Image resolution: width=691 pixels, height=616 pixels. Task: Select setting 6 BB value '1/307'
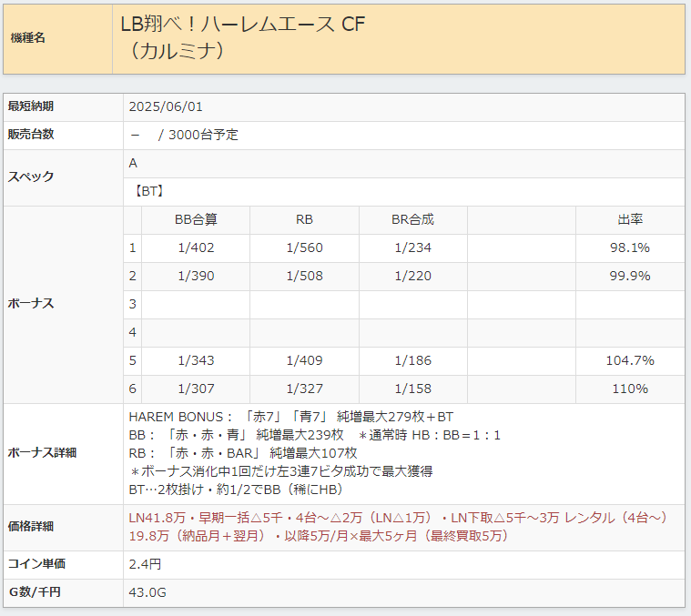pos(196,389)
